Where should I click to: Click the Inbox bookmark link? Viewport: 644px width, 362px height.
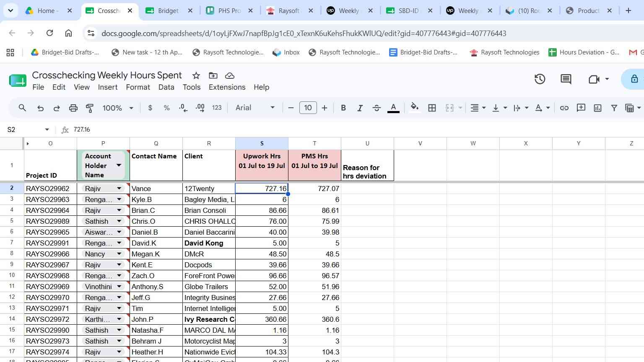click(286, 52)
